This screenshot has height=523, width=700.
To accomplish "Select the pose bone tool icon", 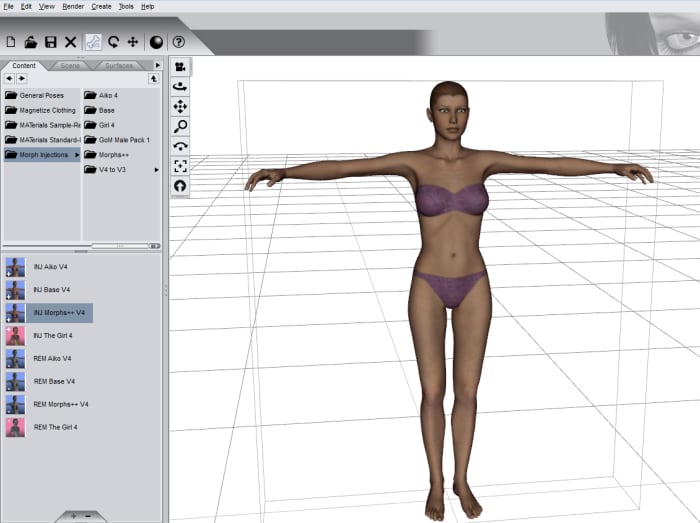I will click(93, 42).
